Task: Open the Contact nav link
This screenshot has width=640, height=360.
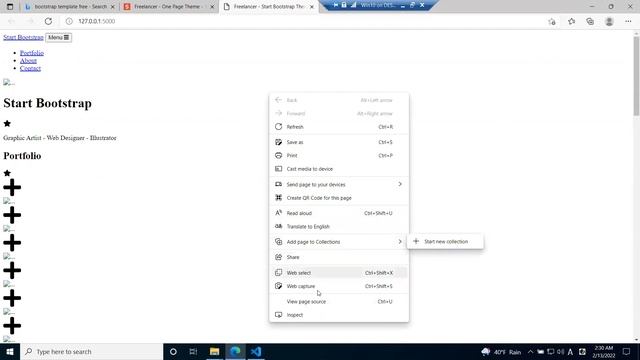Action: (x=30, y=68)
